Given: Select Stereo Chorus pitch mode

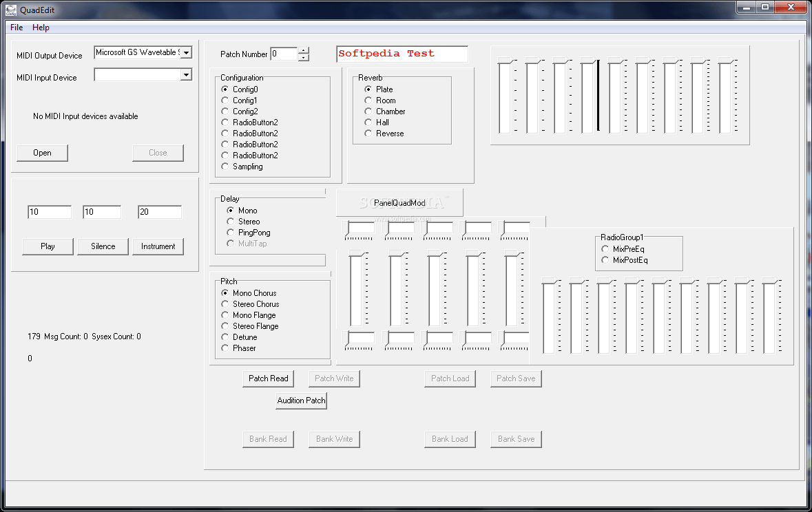Looking at the screenshot, I should (225, 303).
